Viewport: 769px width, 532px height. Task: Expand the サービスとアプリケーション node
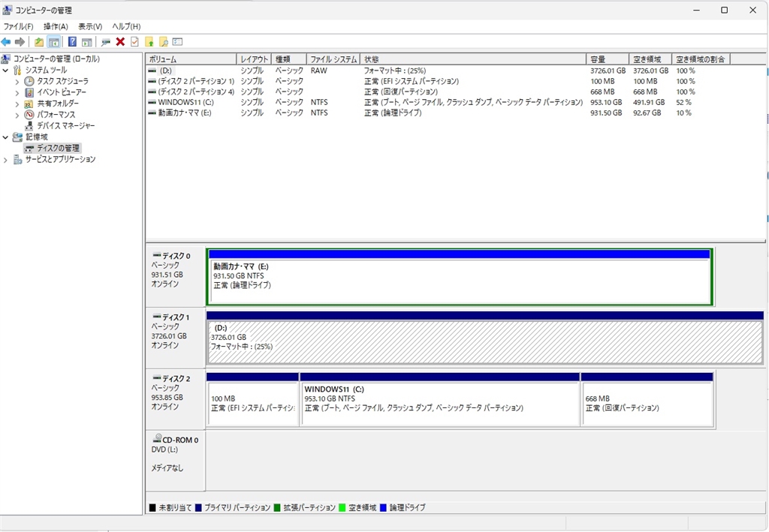tap(5, 160)
